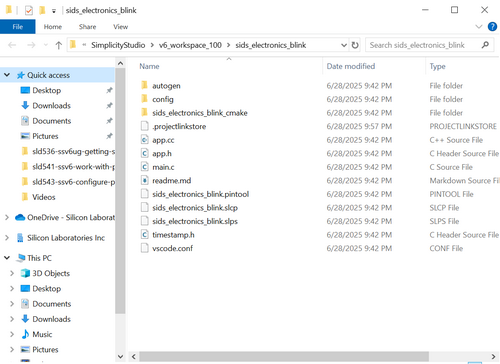Select the 3D Objects icon

pos(25,273)
